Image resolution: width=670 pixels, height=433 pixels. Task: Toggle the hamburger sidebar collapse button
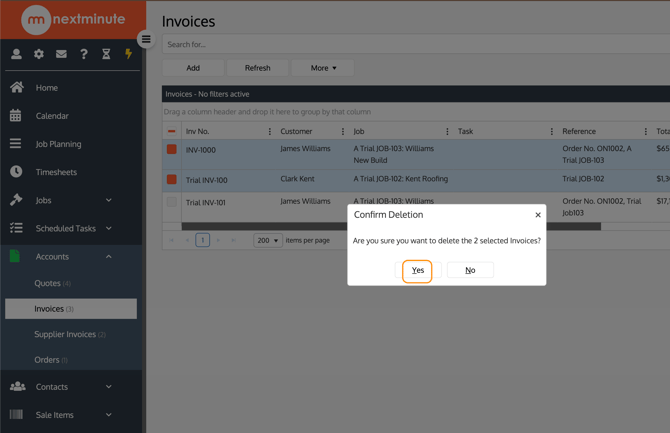click(x=146, y=40)
